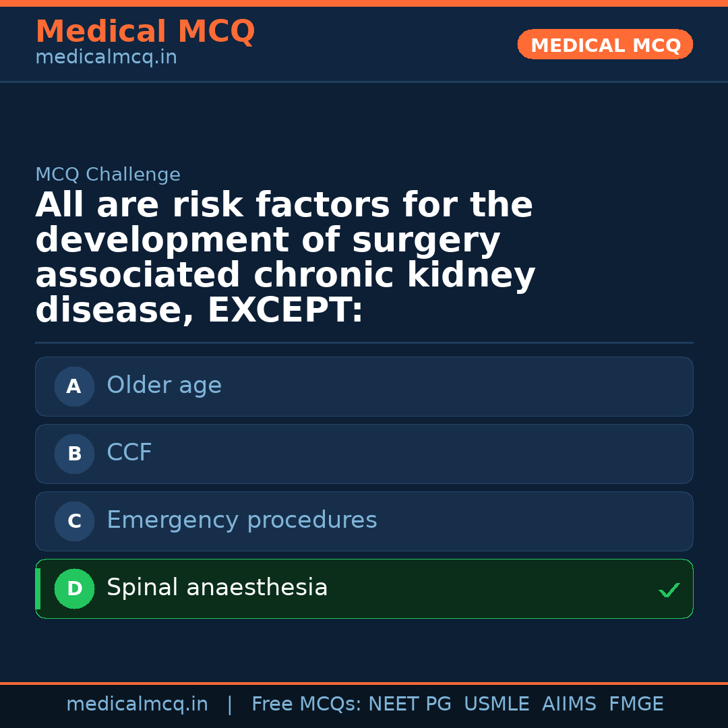Click the C option circle icon
This screenshot has height=728, width=728.
click(74, 521)
